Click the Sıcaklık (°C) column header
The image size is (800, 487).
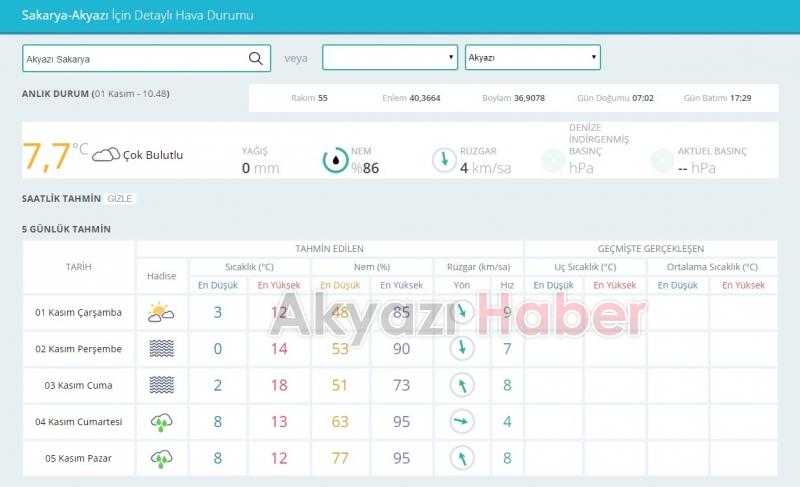coord(249,267)
